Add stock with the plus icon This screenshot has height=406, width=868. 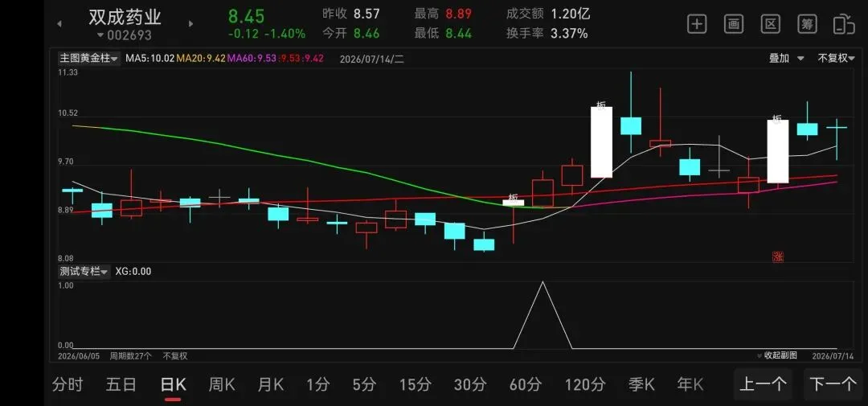point(696,24)
